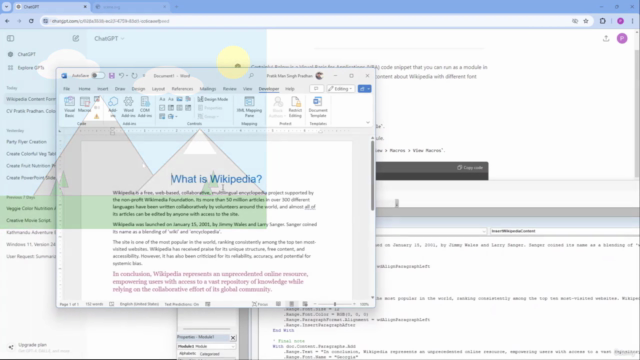Image resolution: width=640 pixels, height=360 pixels.
Task: Expand the Legacy Tools dropdown
Action: tap(172, 116)
